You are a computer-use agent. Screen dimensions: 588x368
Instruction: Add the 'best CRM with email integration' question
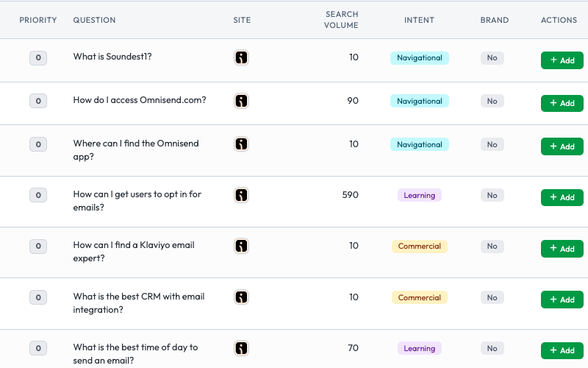pos(562,300)
